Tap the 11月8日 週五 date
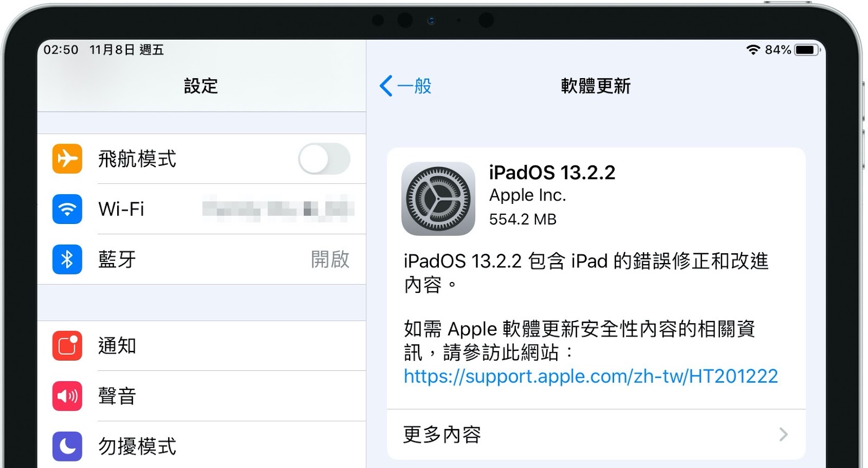The image size is (868, 468). (126, 50)
